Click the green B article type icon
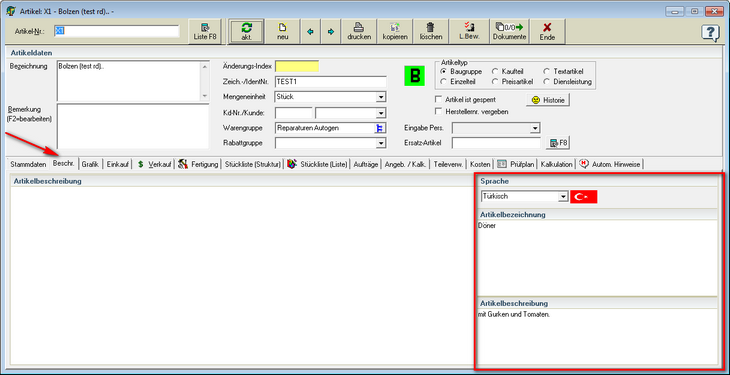This screenshot has width=730, height=375. (x=414, y=76)
